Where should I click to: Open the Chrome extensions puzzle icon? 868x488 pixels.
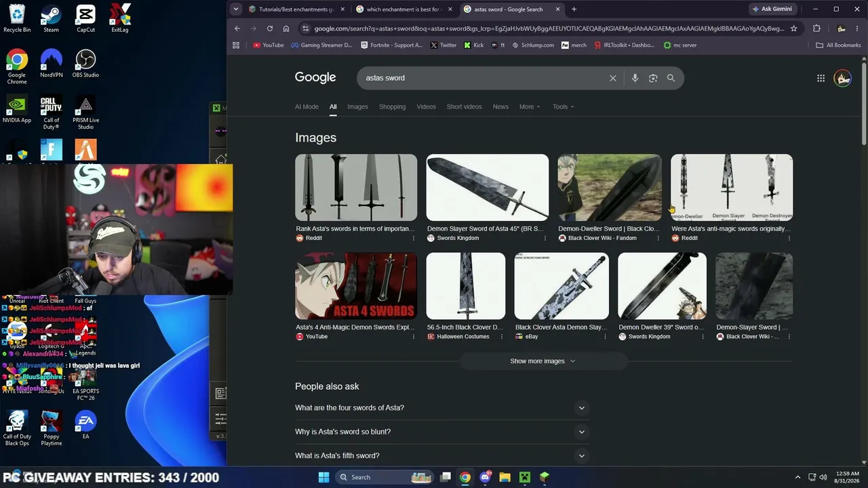coord(816,28)
